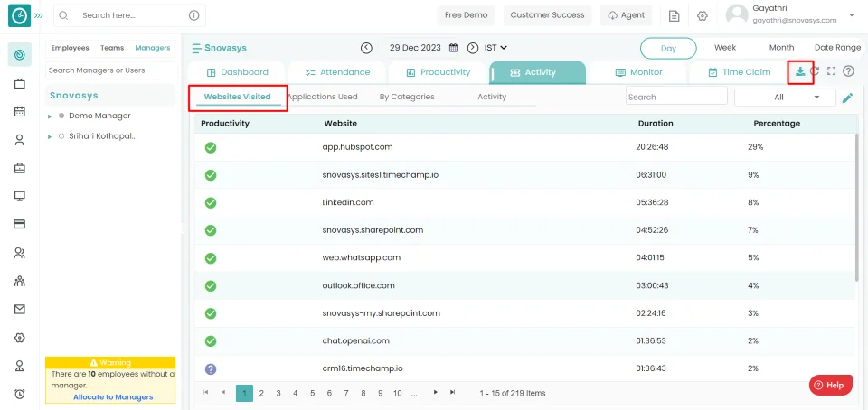Open the user account dropdown arrow

click(x=852, y=15)
